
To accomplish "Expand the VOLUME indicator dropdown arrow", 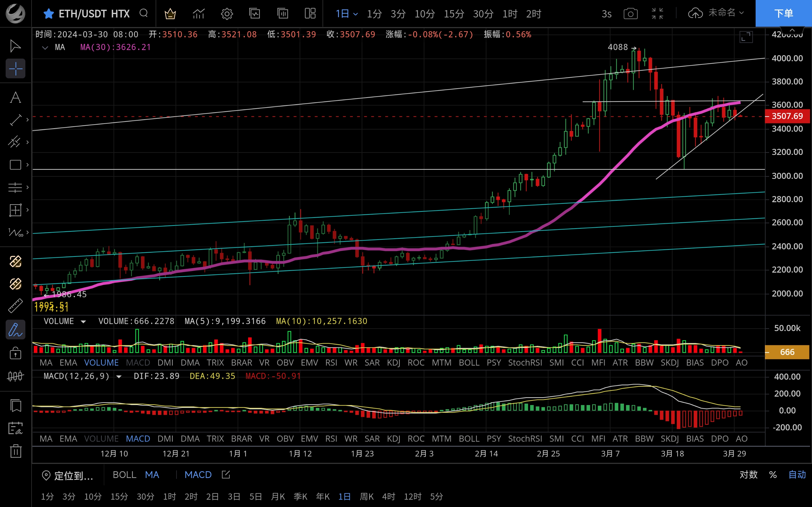I will pyautogui.click(x=83, y=322).
